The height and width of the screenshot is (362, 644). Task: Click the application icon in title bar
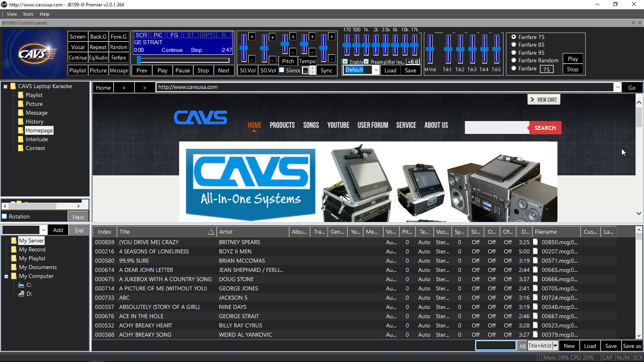[x=4, y=4]
